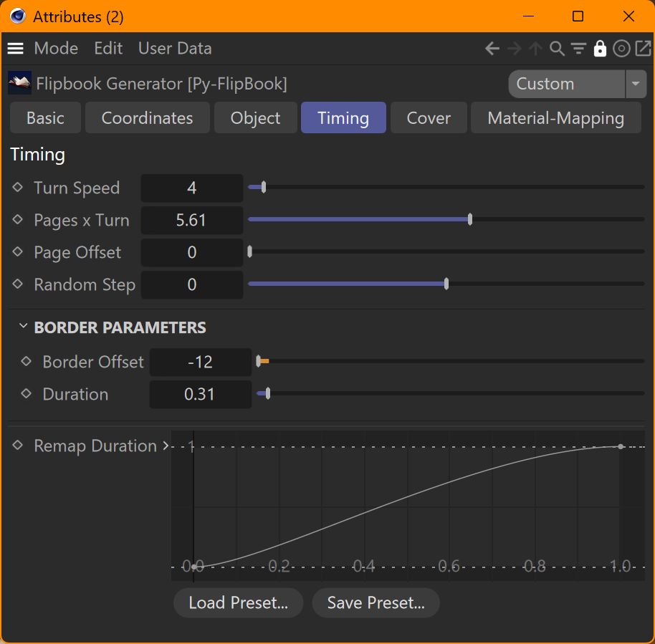Toggle keyframe diamond for Border Offset
655x644 pixels.
pos(26,361)
